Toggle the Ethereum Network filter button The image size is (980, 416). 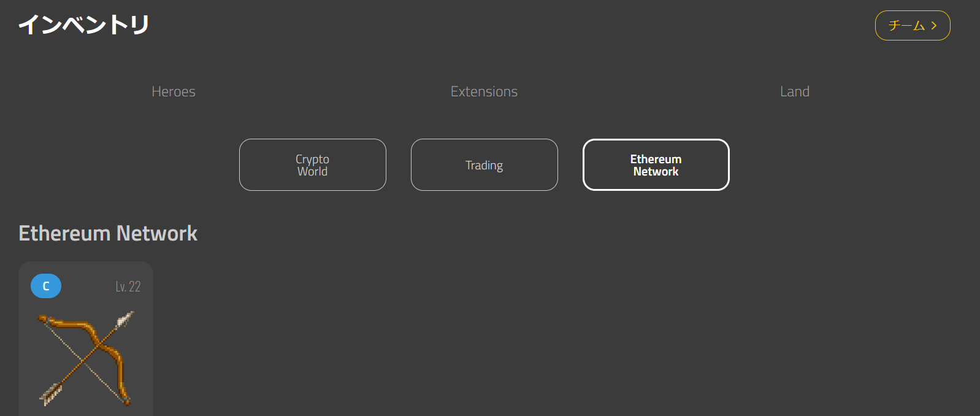coord(656,165)
